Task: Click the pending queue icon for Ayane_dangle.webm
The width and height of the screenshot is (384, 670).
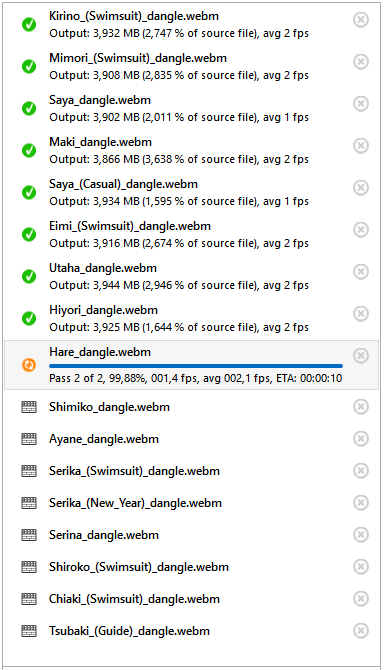Action: coord(29,439)
